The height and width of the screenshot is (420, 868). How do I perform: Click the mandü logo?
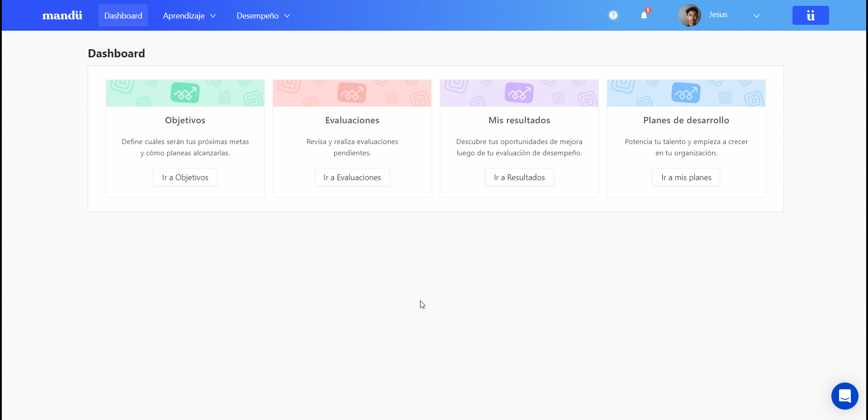pos(62,16)
